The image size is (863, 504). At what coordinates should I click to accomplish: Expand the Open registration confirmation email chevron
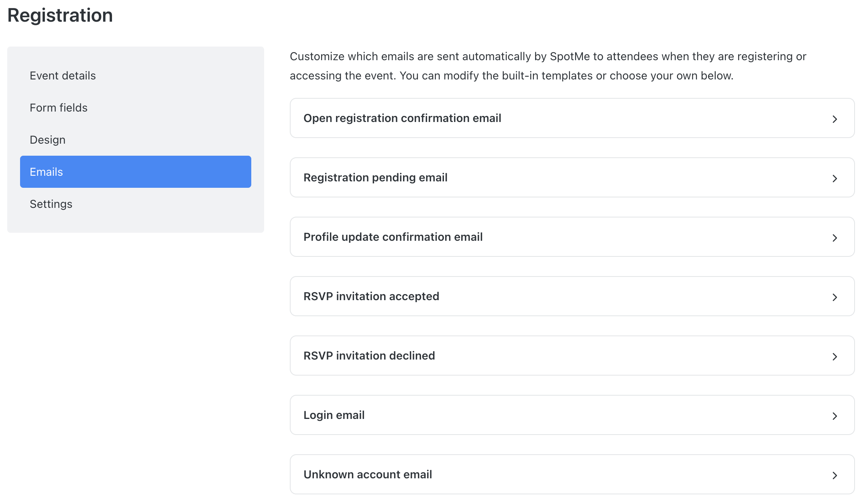(835, 119)
